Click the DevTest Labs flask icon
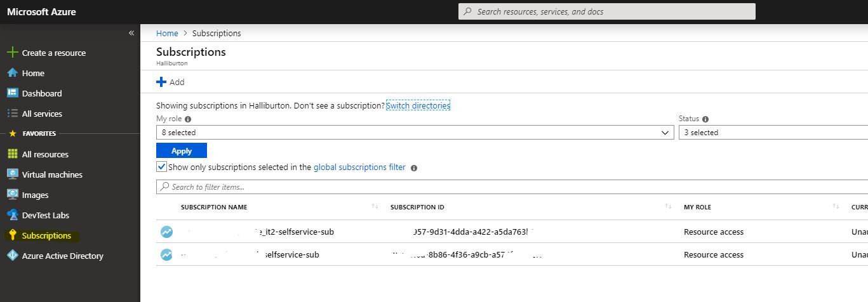Screen dimensions: 868x302 [12, 215]
